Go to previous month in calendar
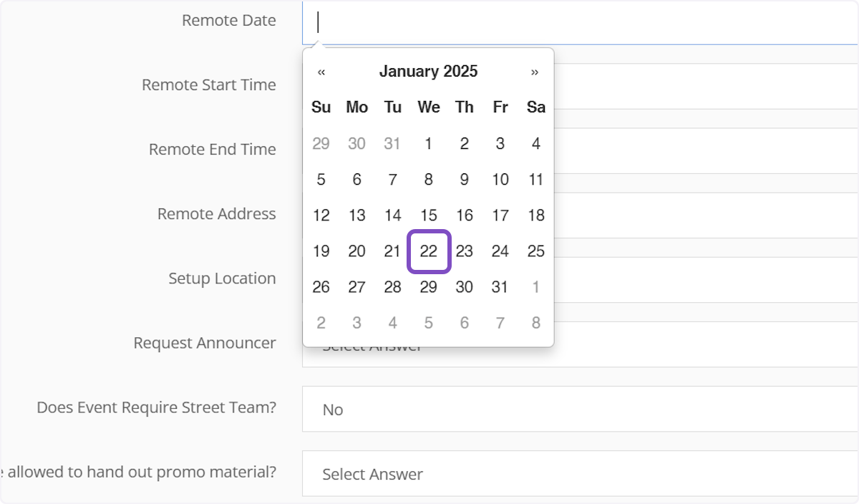The width and height of the screenshot is (859, 504). tap(321, 72)
